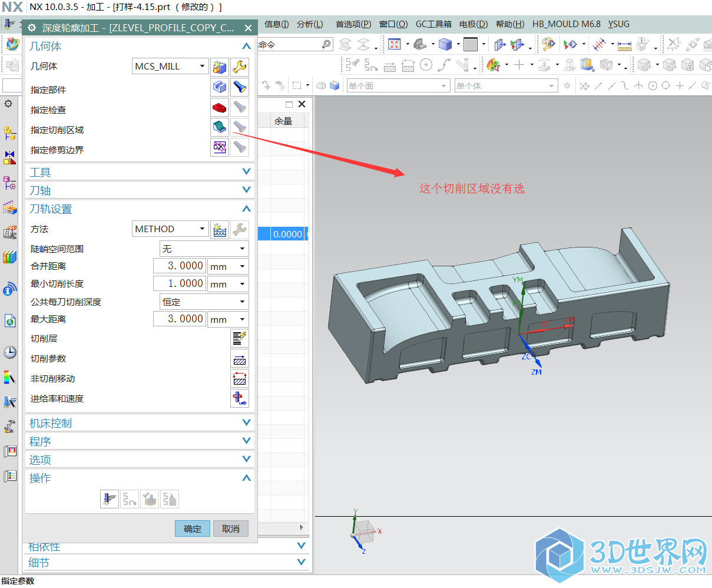Confirm dialog with 确定 button
Image resolution: width=712 pixels, height=588 pixels.
coord(193,528)
